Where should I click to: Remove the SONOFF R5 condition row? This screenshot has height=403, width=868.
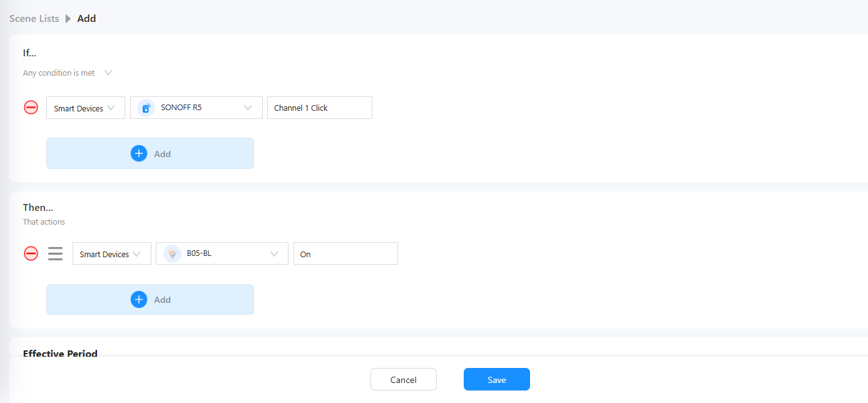[x=31, y=108]
